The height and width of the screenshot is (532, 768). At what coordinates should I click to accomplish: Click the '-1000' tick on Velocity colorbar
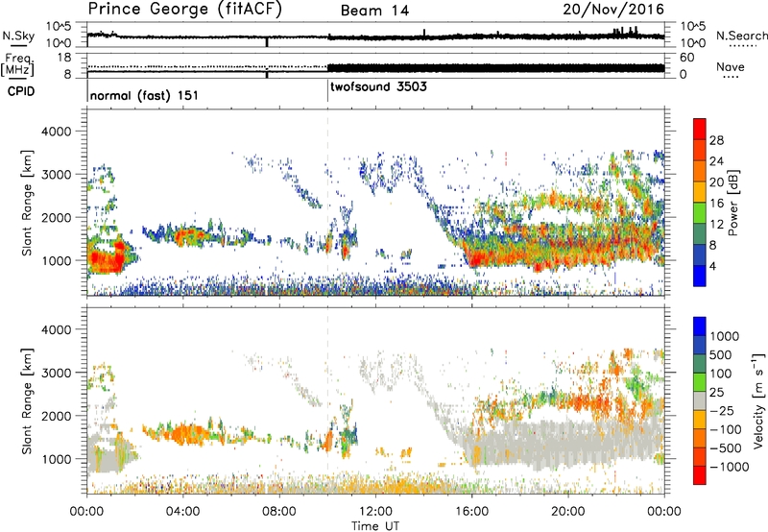point(730,467)
